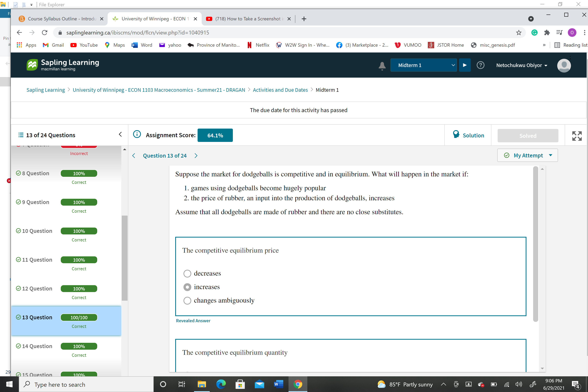Image resolution: width=588 pixels, height=392 pixels.
Task: Click the user profile avatar
Action: [x=564, y=65]
